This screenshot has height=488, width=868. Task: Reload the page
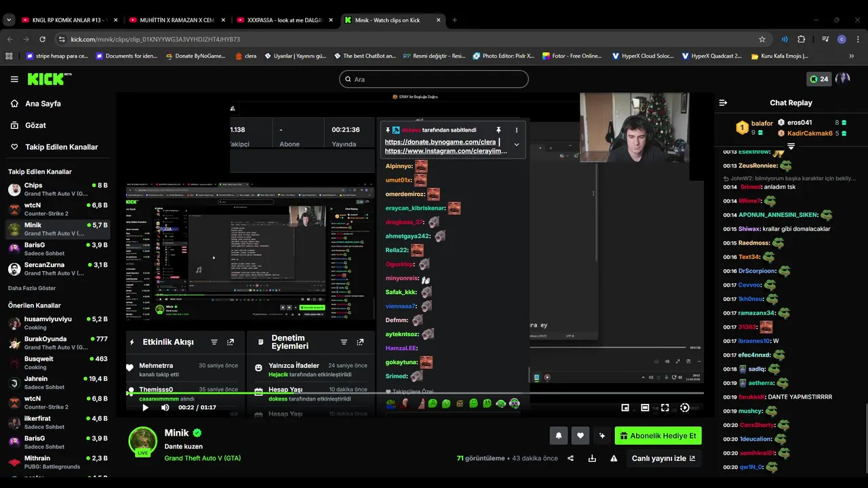pyautogui.click(x=44, y=39)
